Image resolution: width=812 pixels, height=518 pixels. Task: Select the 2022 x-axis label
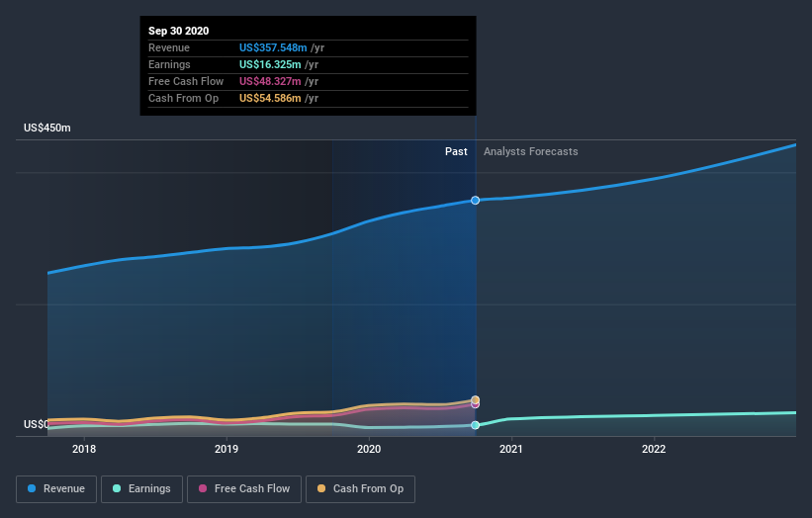tap(654, 449)
